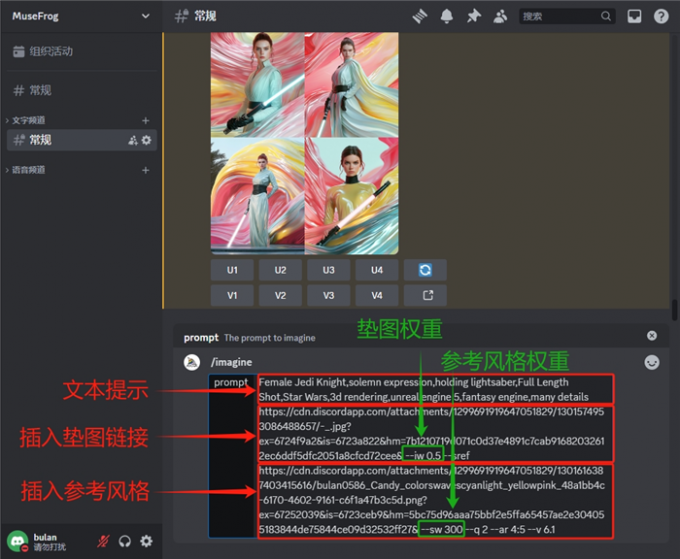Edit channel gear icon on 常规
680x559 pixels.
pos(147,140)
